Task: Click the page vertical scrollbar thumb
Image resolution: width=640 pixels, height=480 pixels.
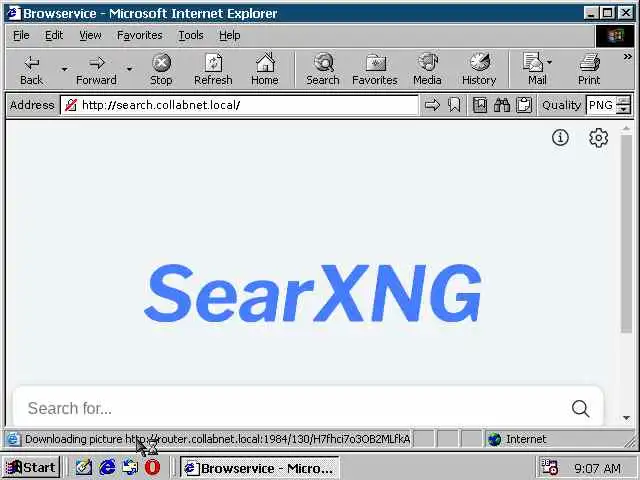Action: (626, 233)
